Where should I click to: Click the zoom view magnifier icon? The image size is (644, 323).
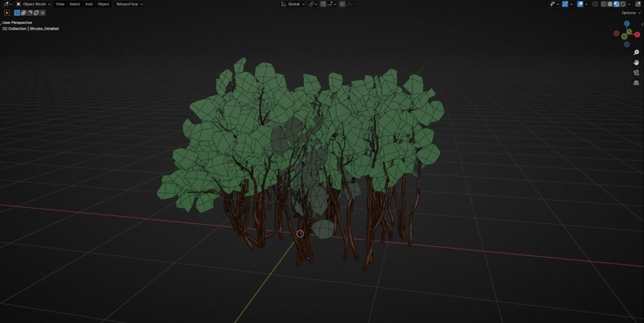click(636, 52)
